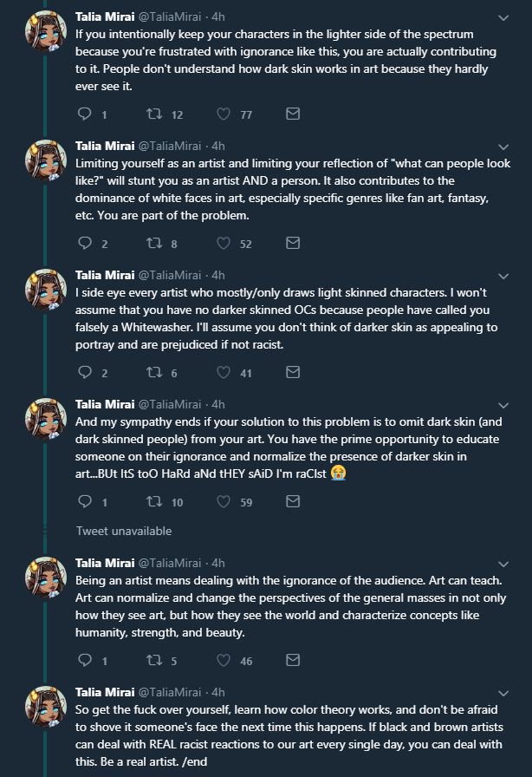
Task: Click the 'Tweet unavailable' notice
Action: (124, 531)
